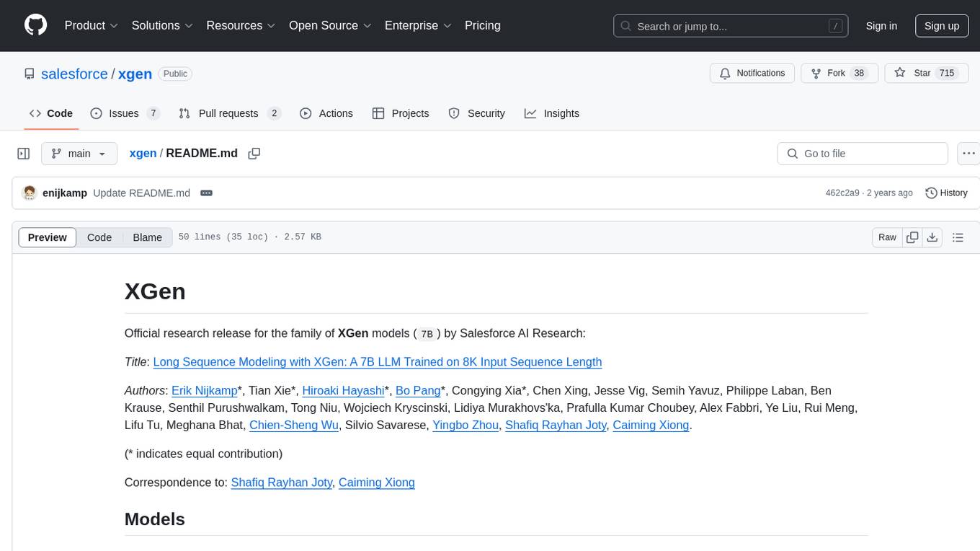Open commit 462c2a9
The image size is (980, 551).
[842, 193]
